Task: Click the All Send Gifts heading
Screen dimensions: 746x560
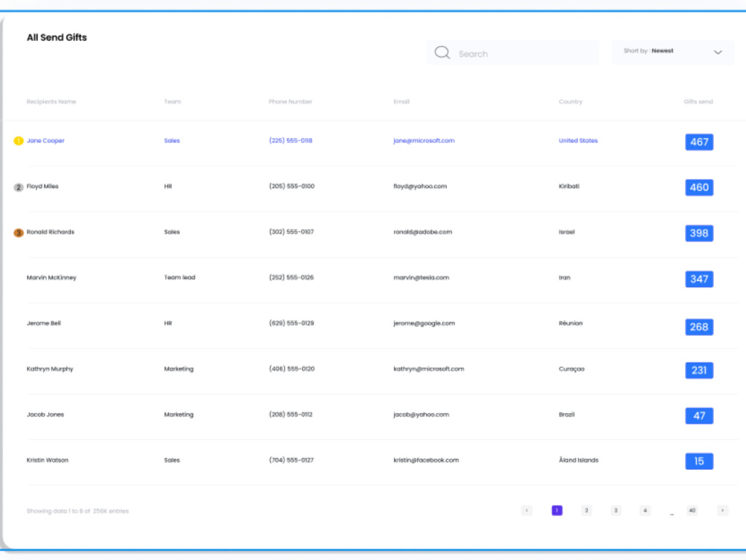Action: [x=57, y=37]
